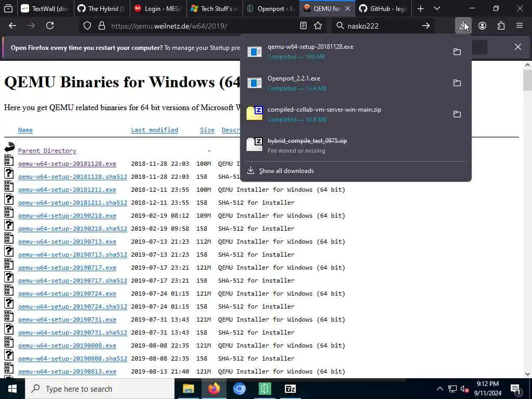Image resolution: width=532 pixels, height=399 pixels.
Task: Open the Firefox account icon
Action: (482, 26)
